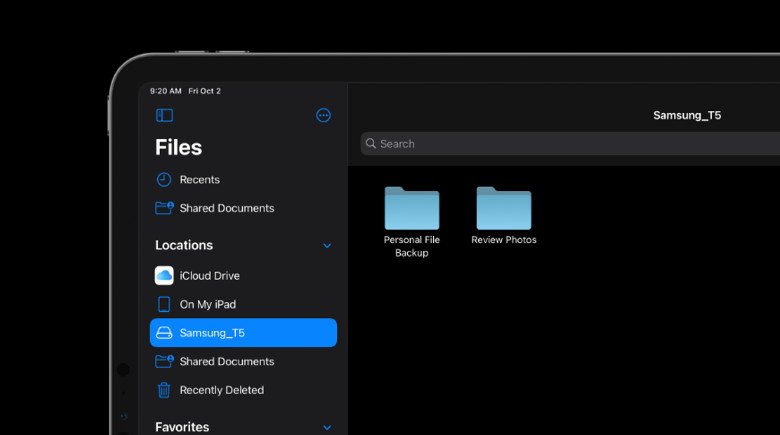The height and width of the screenshot is (435, 780).
Task: Select Shared Documents below Recents
Action: coord(243,208)
